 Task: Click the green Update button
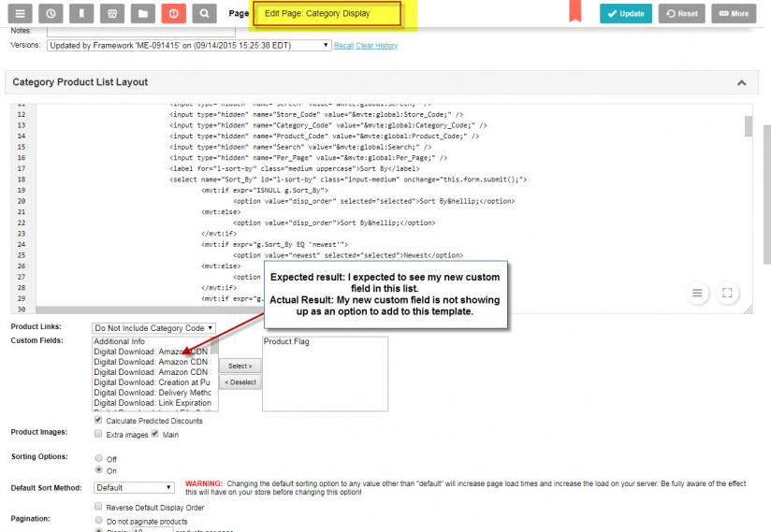626,14
